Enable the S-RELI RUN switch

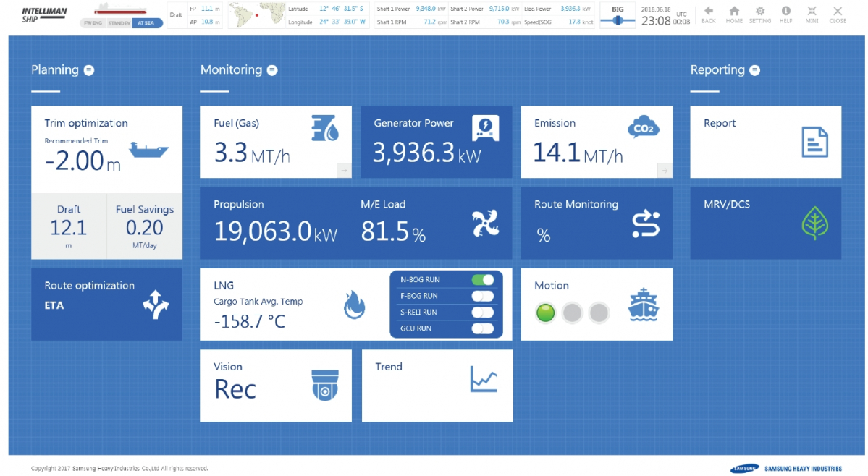point(482,313)
